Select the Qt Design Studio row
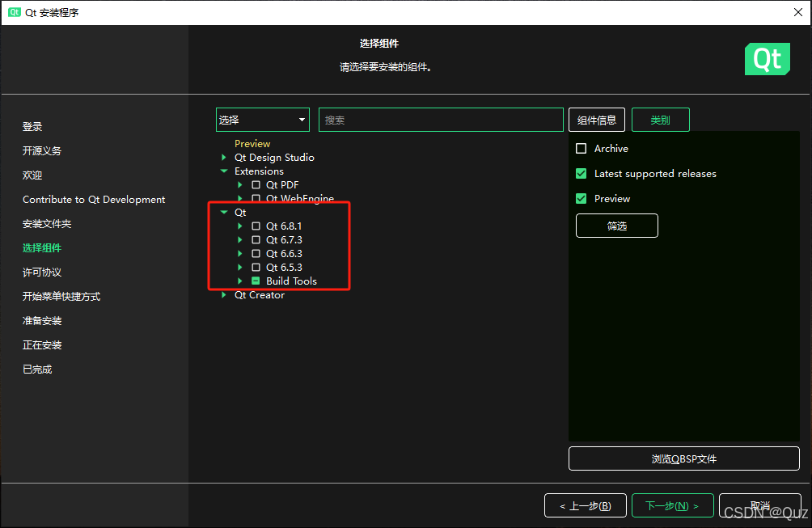Image resolution: width=812 pixels, height=528 pixels. click(x=274, y=158)
